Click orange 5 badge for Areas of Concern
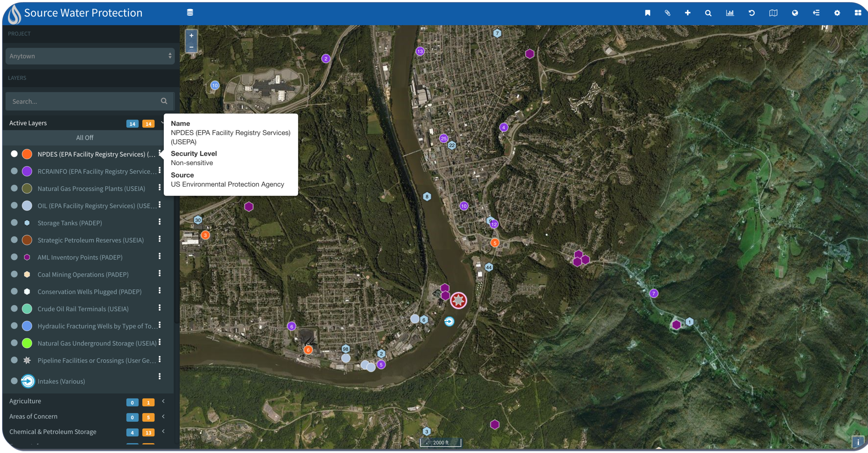868x453 pixels. pos(148,417)
